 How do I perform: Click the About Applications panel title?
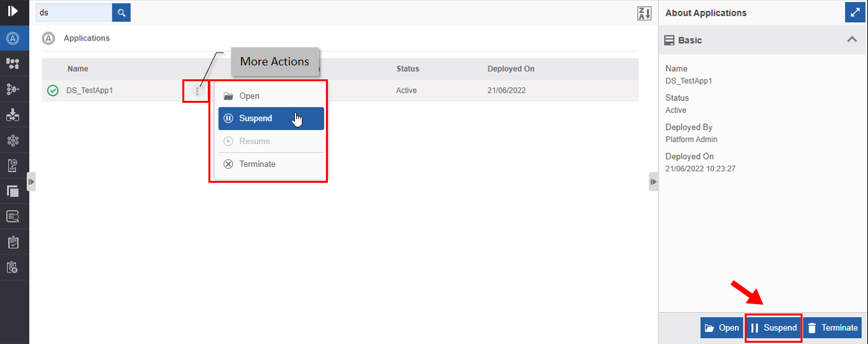706,13
